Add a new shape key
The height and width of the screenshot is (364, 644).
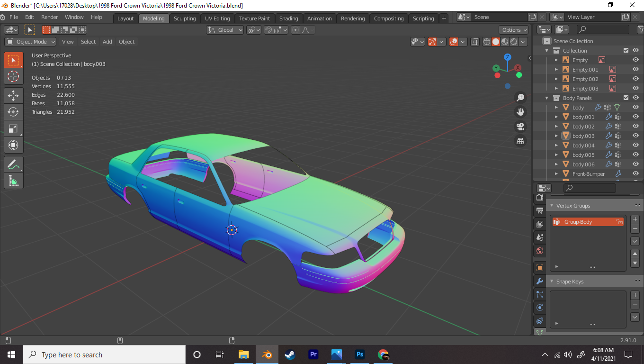click(635, 295)
